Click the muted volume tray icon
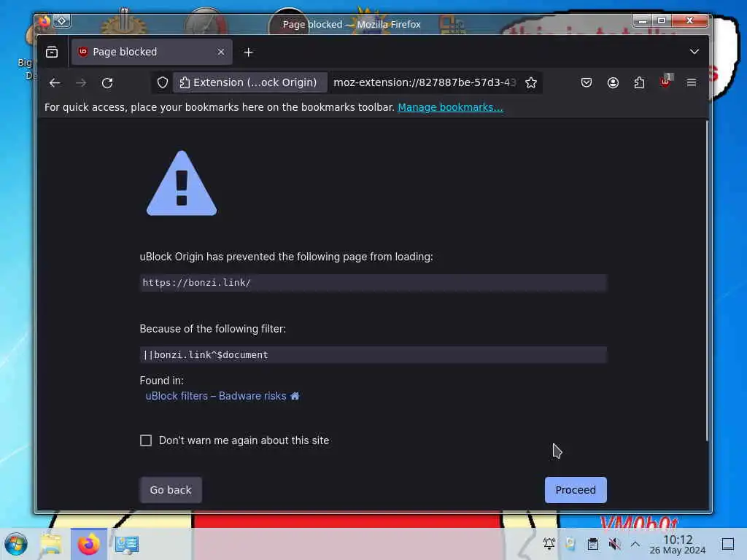The height and width of the screenshot is (560, 747). point(614,544)
